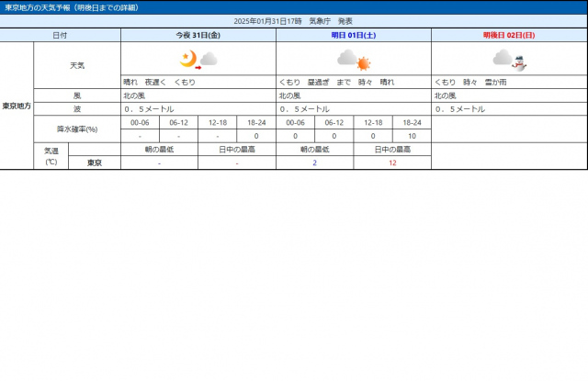Click tomorrow's cloud and sun weather icon
The width and height of the screenshot is (588, 381).
pos(353,60)
